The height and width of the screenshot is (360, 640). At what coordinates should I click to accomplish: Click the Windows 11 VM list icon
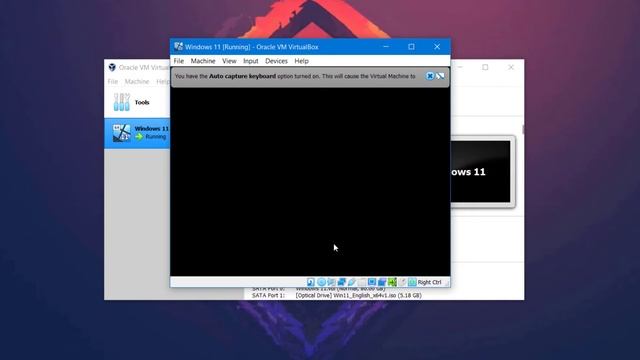pos(122,133)
